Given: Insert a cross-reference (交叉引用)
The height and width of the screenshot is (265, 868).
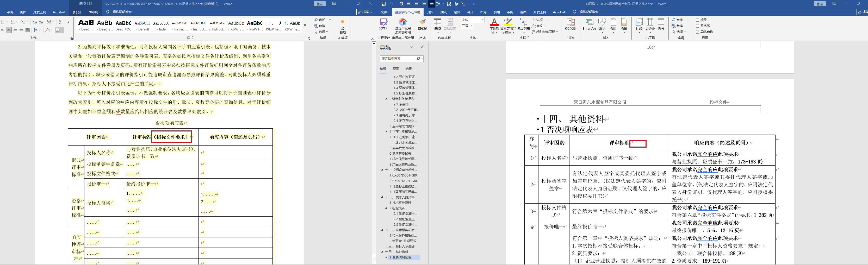Looking at the screenshot, I should coord(571,24).
